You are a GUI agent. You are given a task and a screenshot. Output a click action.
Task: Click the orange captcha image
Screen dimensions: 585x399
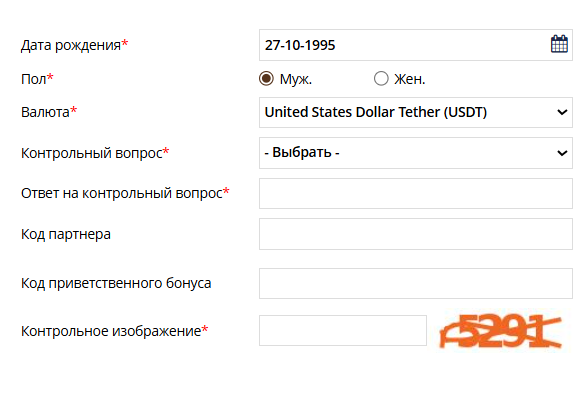tap(501, 331)
